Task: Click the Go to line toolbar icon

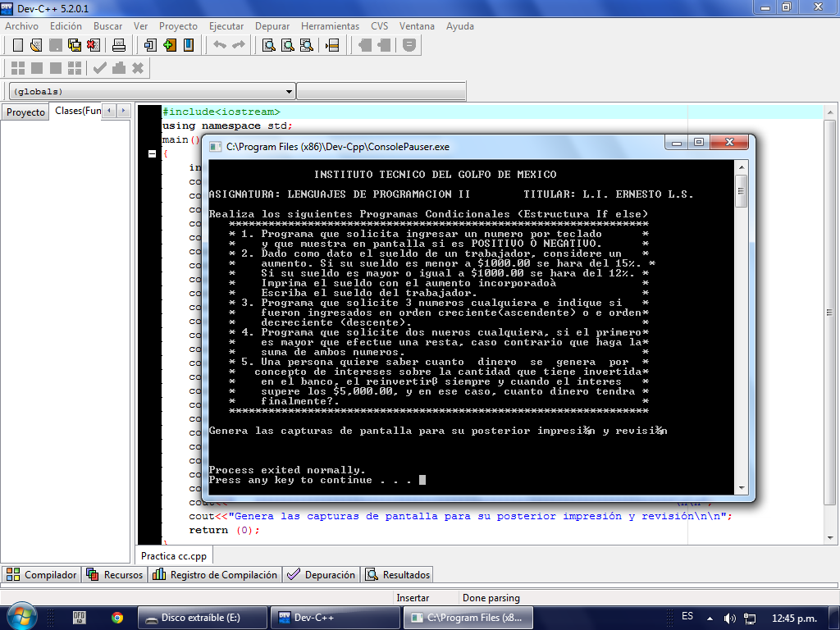Action: [x=332, y=45]
